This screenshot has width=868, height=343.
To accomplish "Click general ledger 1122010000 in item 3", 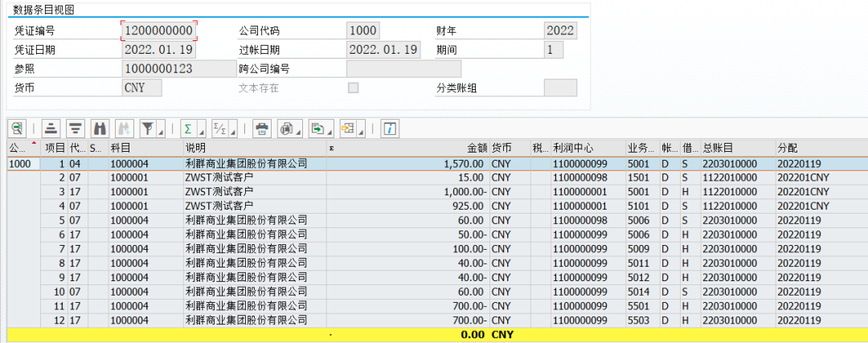I will [x=738, y=192].
